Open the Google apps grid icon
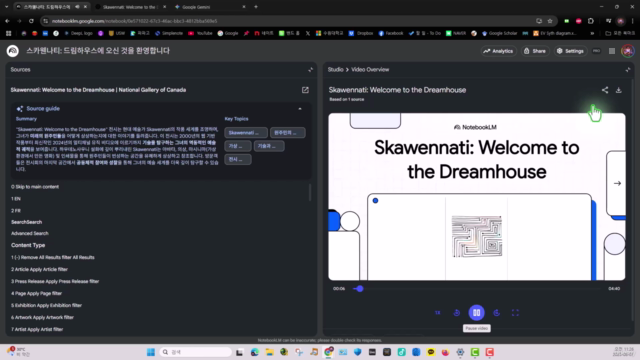Screen dimensions: 640x360 [612, 51]
